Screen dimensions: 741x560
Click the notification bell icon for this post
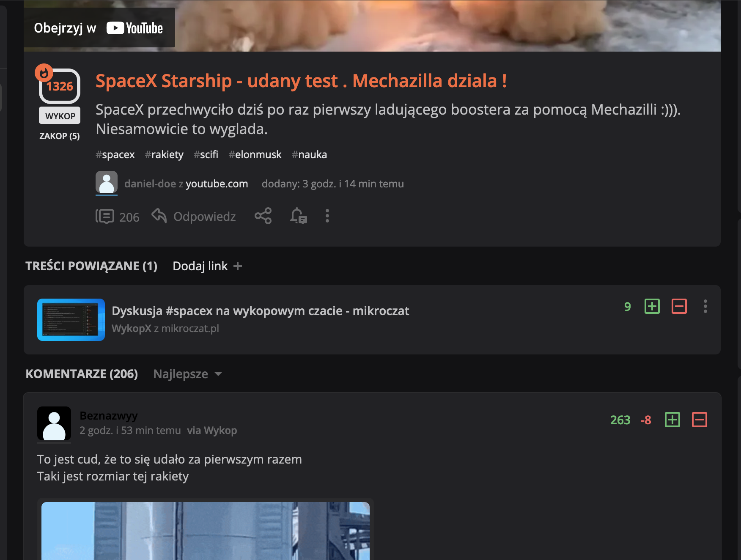tap(299, 216)
